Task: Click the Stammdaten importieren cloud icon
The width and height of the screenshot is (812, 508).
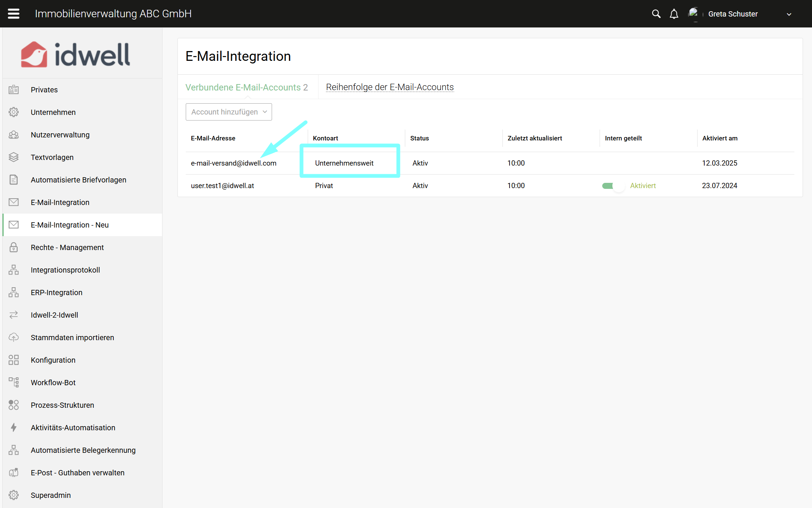Action: (14, 337)
